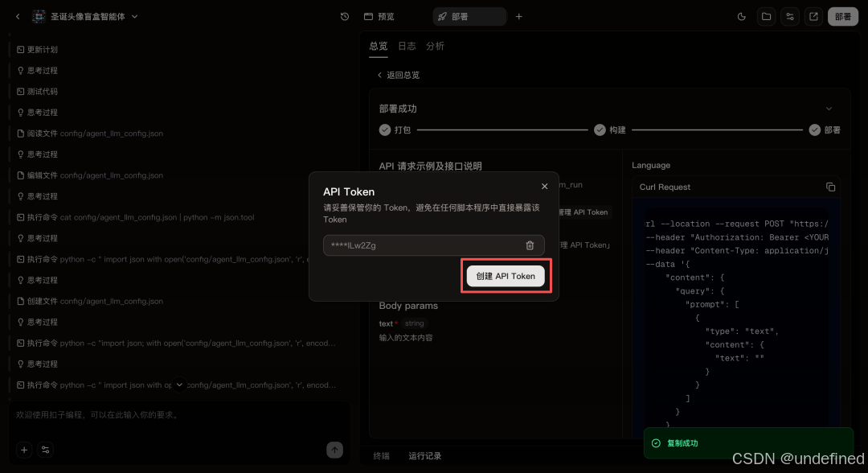Click the Curl Request language selector
The height and width of the screenshot is (473, 868).
(665, 187)
